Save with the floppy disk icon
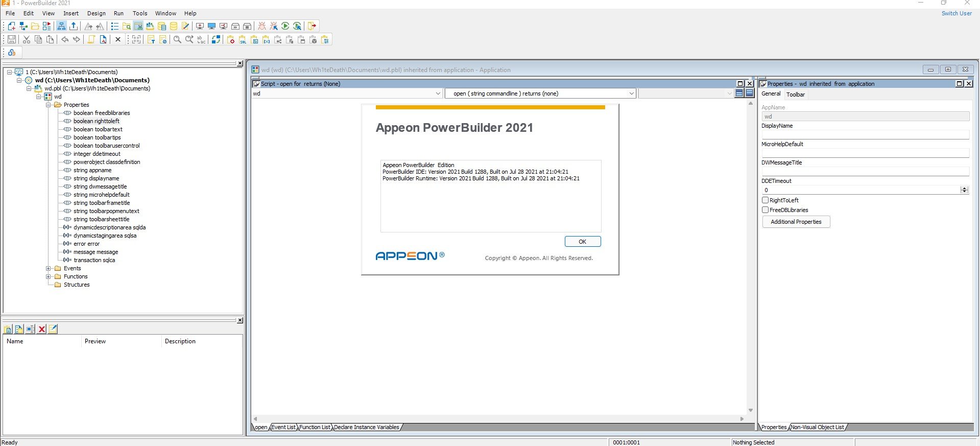This screenshot has height=446, width=980. pyautogui.click(x=11, y=39)
